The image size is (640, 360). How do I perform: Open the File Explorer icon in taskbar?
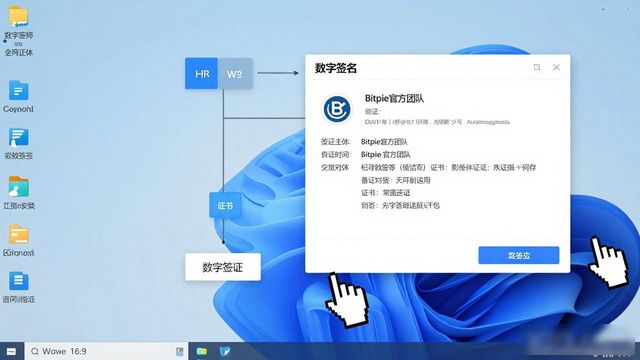click(x=202, y=351)
